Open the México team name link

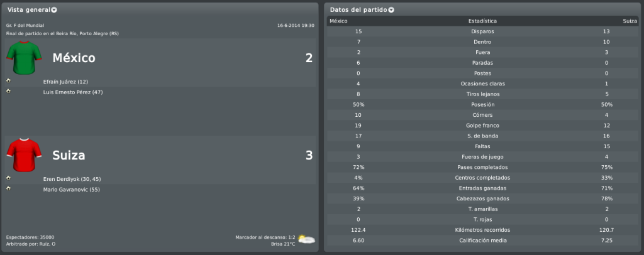[x=74, y=58]
